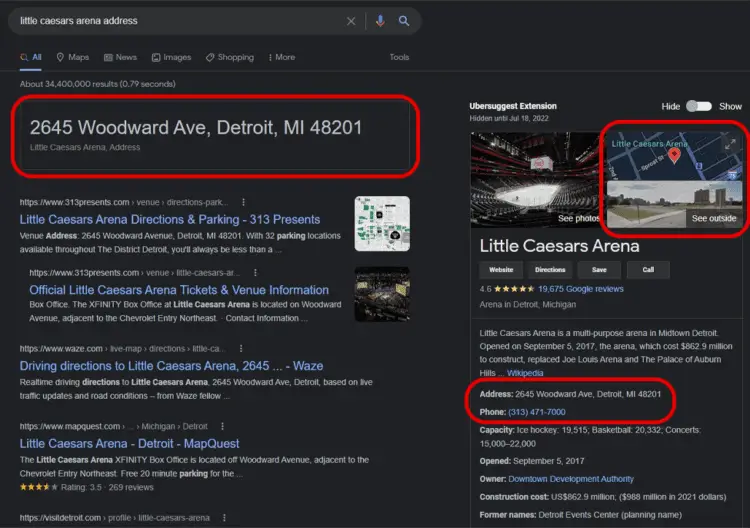
Task: Open Little Caesars Arena MapQuest link
Action: tap(129, 443)
